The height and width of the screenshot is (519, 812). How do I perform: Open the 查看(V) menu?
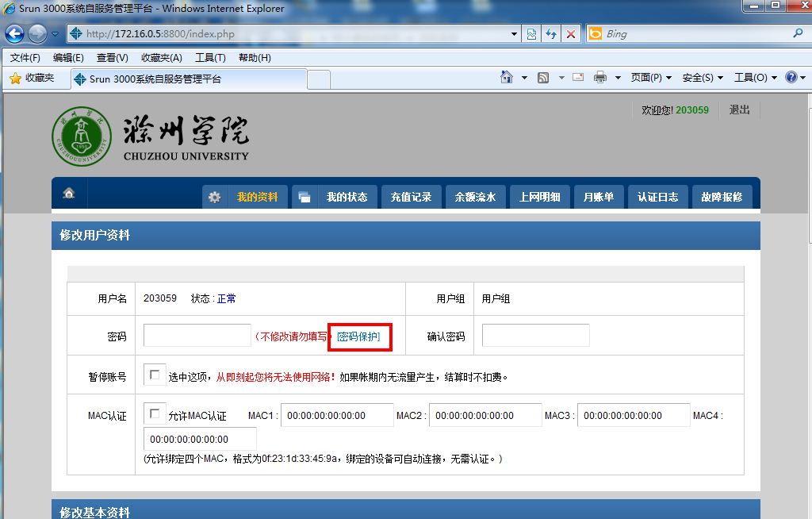point(112,58)
